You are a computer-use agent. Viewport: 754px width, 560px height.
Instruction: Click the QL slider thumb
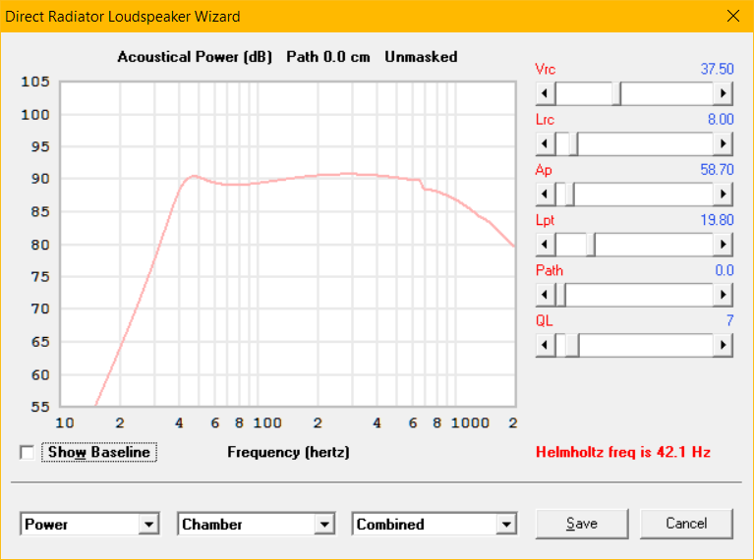pyautogui.click(x=572, y=345)
